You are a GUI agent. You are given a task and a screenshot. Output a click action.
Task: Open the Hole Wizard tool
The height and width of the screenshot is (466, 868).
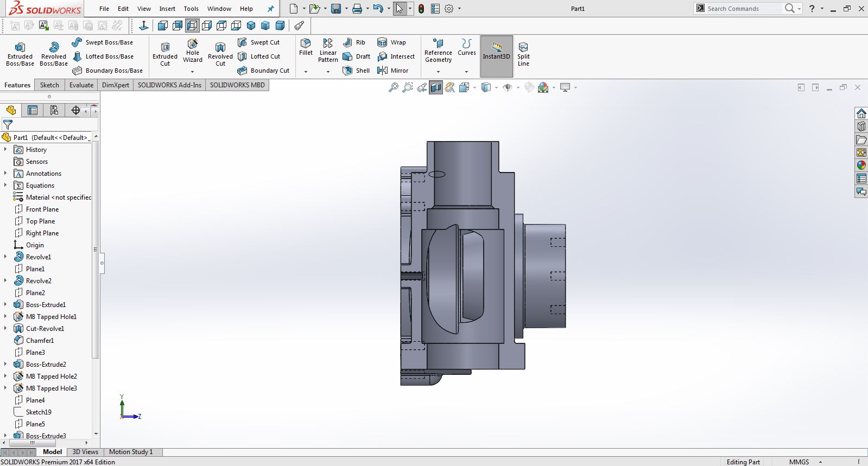coord(193,51)
